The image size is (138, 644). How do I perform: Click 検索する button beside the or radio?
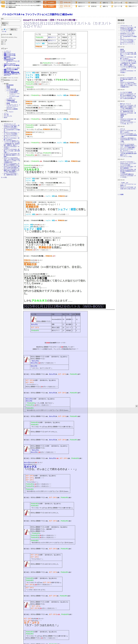[x=13, y=30]
